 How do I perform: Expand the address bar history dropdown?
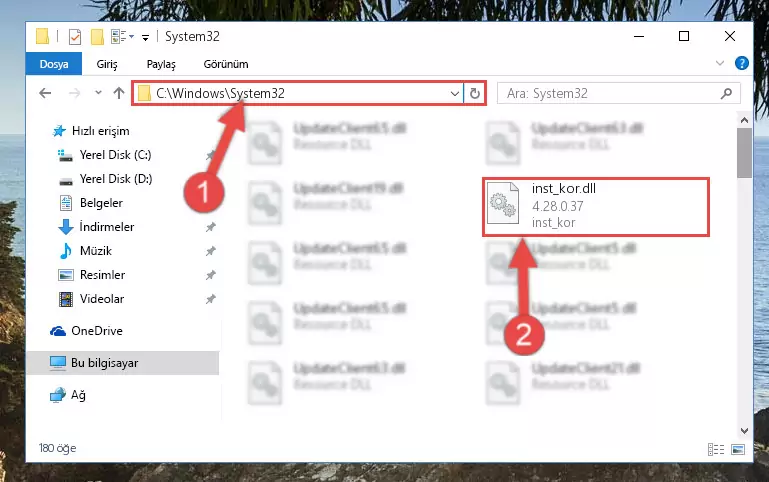[455, 93]
